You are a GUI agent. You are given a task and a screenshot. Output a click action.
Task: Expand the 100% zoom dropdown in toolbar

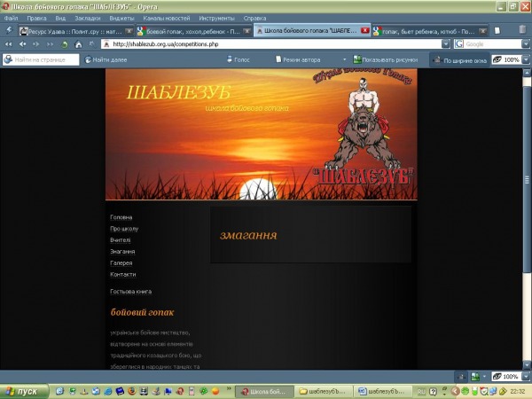coord(525,59)
